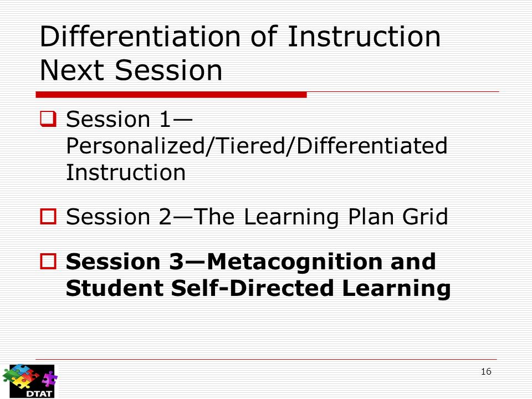
Task: Click bold 'Session 3—Metacognition and' text
Action: (x=250, y=262)
